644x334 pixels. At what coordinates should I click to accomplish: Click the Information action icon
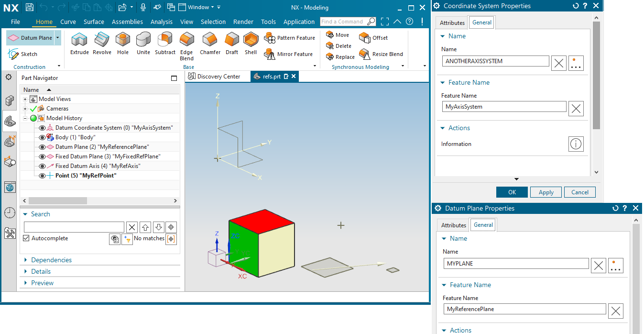576,144
